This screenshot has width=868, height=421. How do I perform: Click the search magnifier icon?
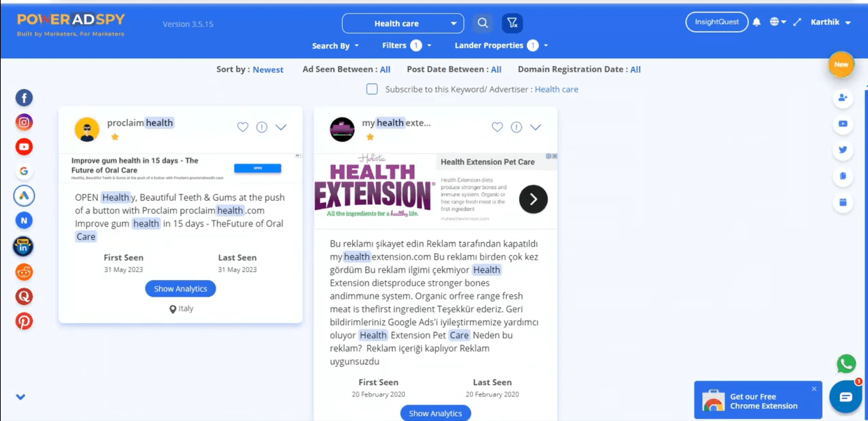pyautogui.click(x=482, y=24)
